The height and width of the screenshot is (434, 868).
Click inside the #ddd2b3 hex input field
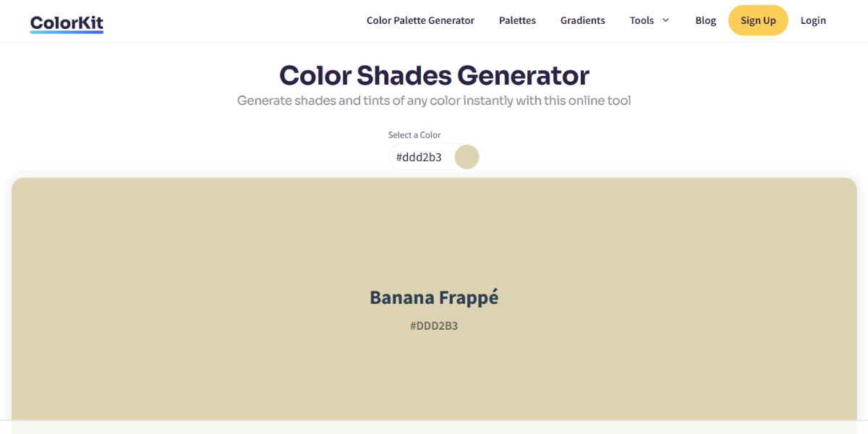[x=423, y=156]
